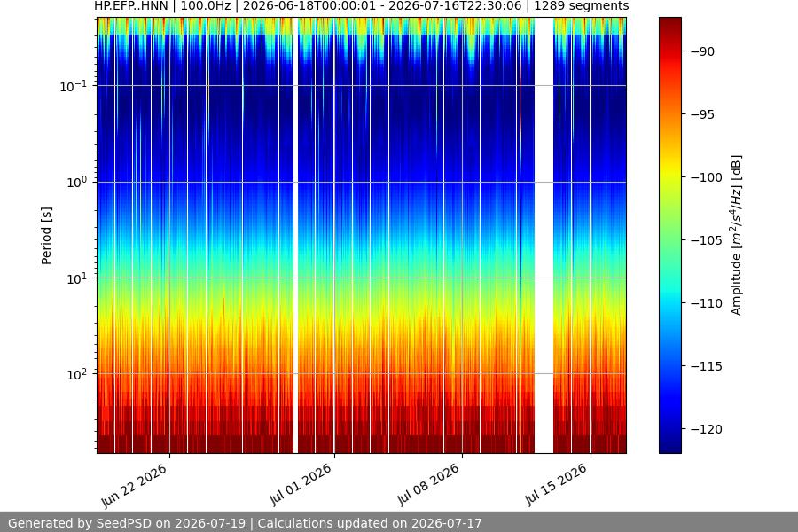This screenshot has height=532, width=798.
Task: Click the 'Jul 01 2026' x-axis label
Action: 301,485
